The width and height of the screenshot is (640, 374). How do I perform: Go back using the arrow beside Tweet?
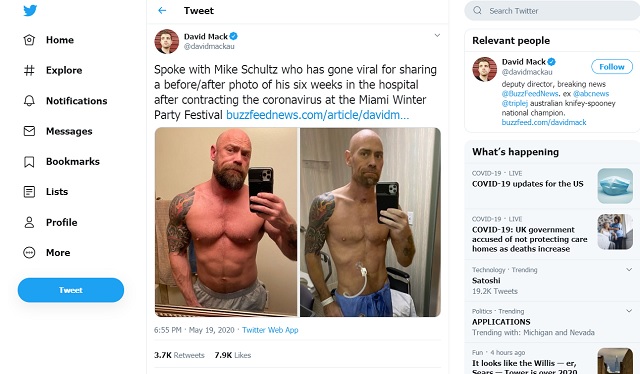pyautogui.click(x=162, y=11)
